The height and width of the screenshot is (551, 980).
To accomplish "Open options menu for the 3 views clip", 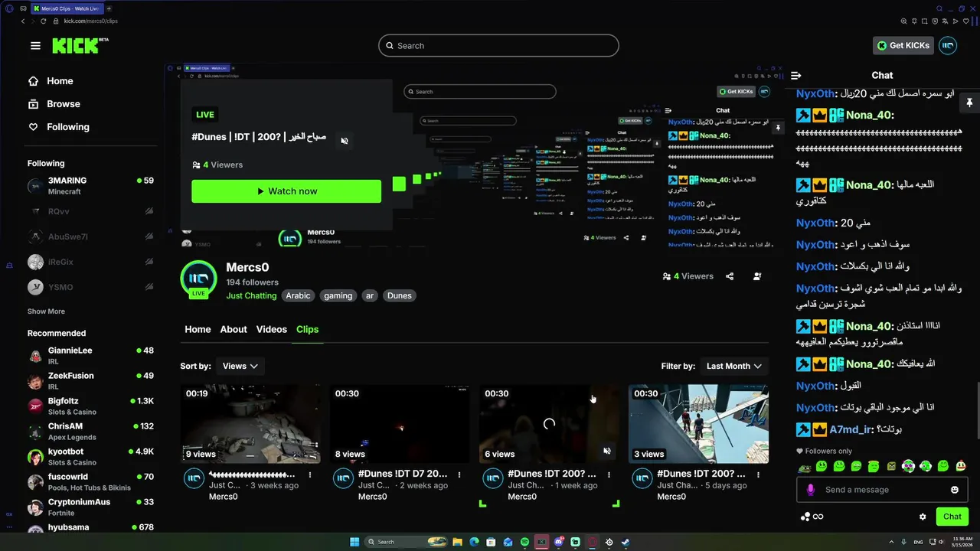I will pyautogui.click(x=758, y=474).
